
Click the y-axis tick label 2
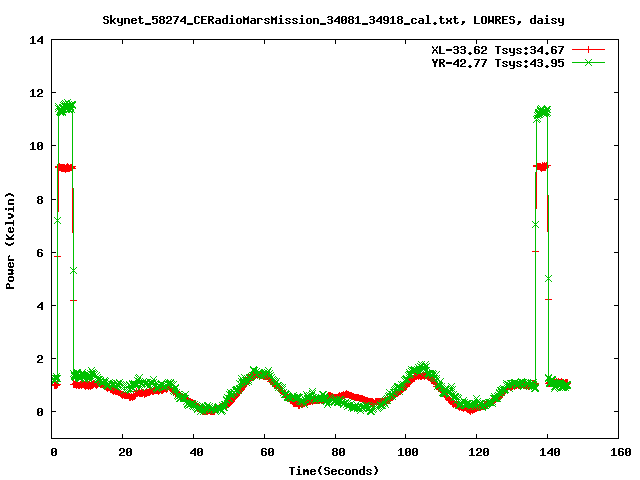pos(40,359)
